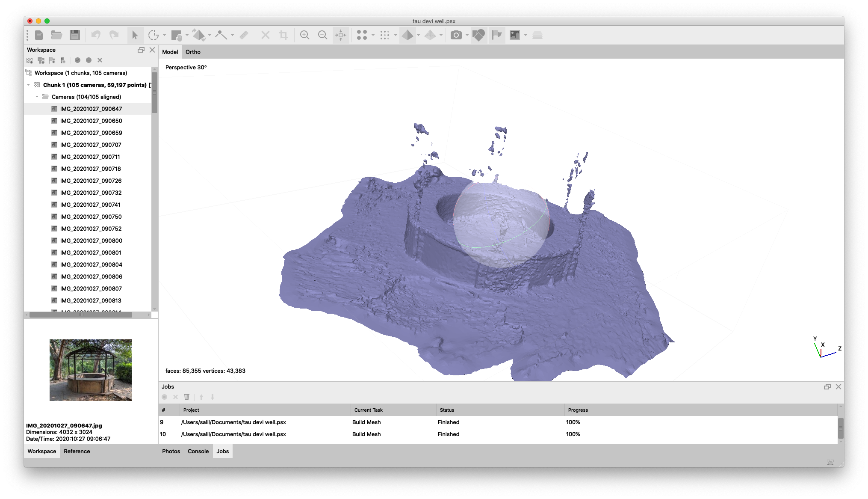Collapse the Cameras folder in the Workspace
This screenshot has width=868, height=499.
coord(37,97)
